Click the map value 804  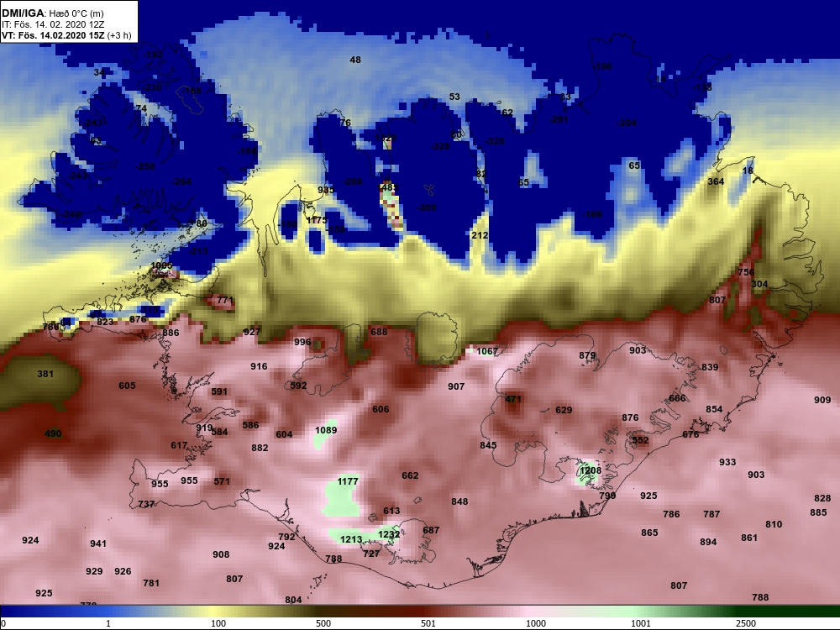click(x=293, y=600)
